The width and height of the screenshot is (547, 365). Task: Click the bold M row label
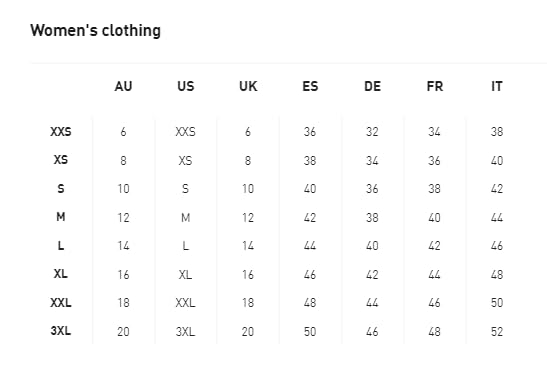tap(61, 217)
